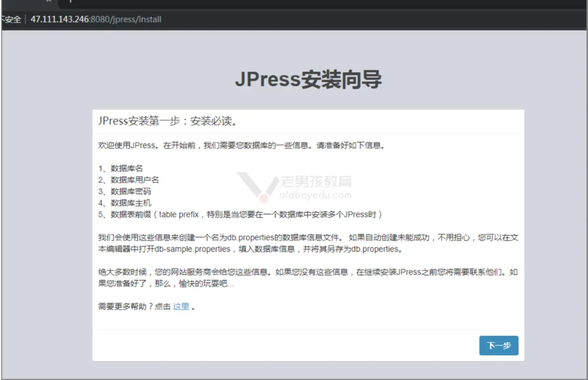The image size is (588, 380).
Task: Click the 下一步 button
Action: pyautogui.click(x=499, y=346)
